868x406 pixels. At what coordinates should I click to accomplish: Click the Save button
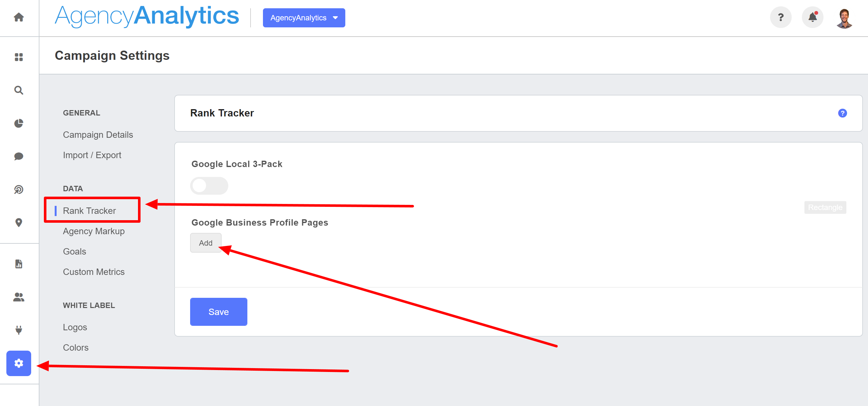[218, 312]
